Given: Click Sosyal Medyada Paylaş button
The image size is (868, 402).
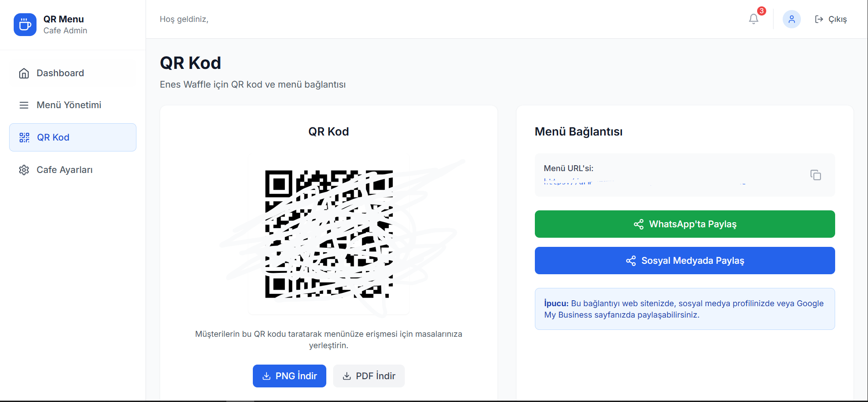Looking at the screenshot, I should pos(685,261).
